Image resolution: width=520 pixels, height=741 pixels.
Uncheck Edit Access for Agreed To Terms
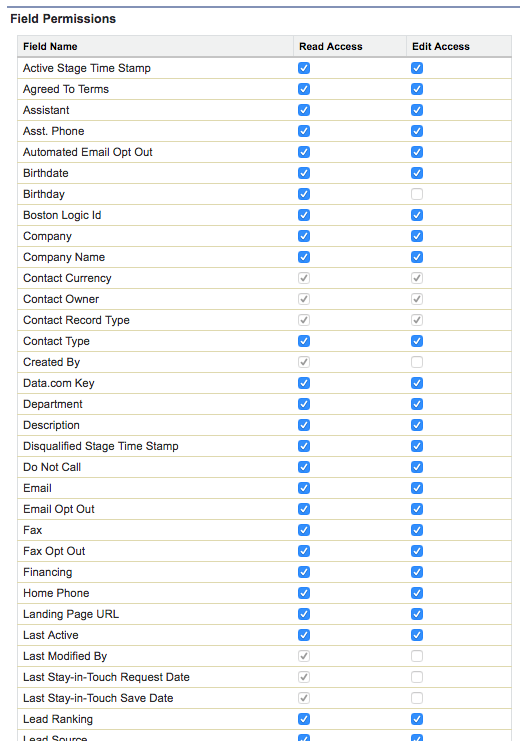coord(417,89)
